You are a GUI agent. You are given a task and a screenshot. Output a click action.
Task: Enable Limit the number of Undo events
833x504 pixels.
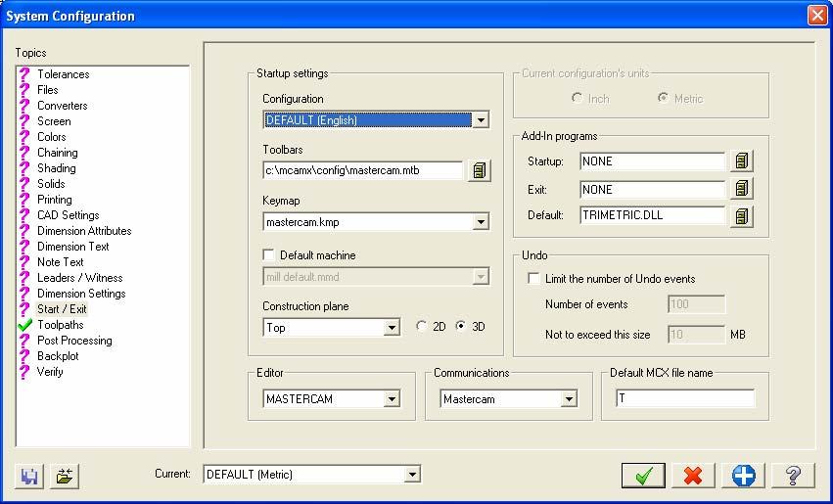click(533, 278)
